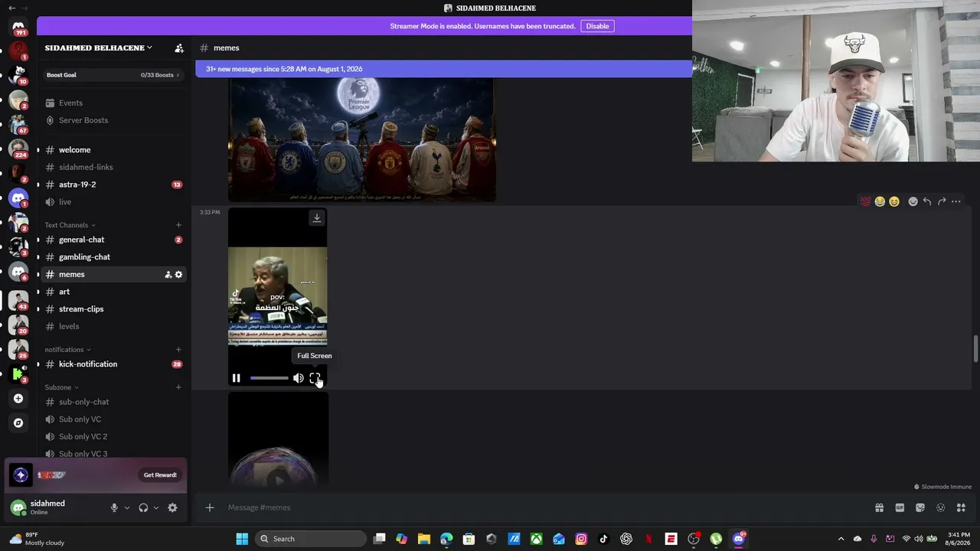Open the gift sending icon
The height and width of the screenshot is (551, 980).
pos(879,507)
